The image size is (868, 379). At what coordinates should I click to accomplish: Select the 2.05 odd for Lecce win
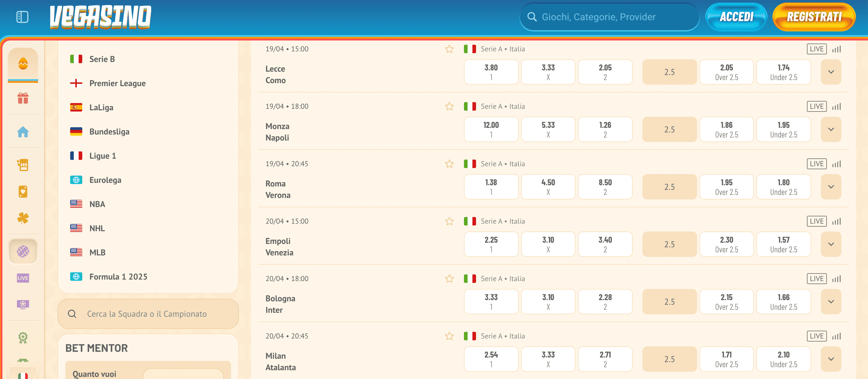(x=605, y=72)
